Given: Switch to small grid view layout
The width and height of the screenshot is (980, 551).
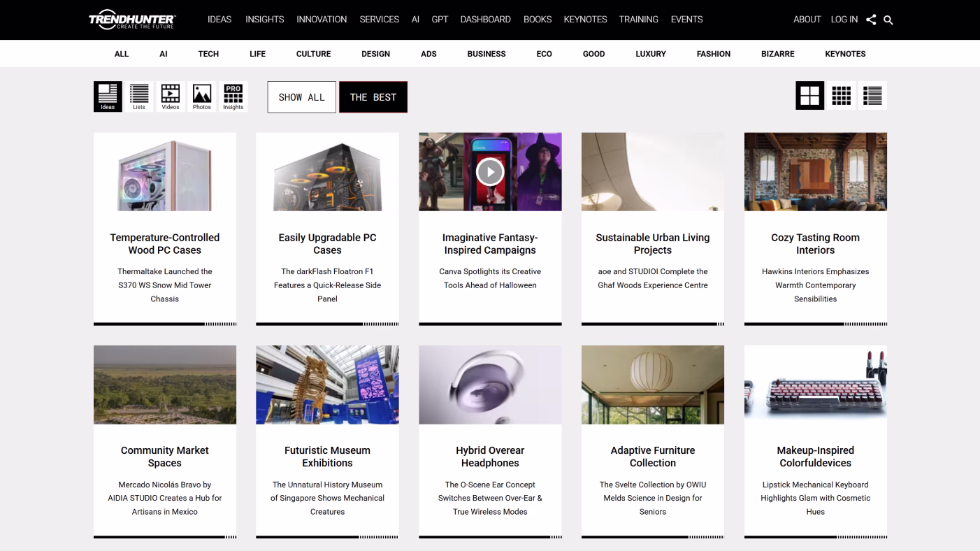Looking at the screenshot, I should [x=841, y=96].
